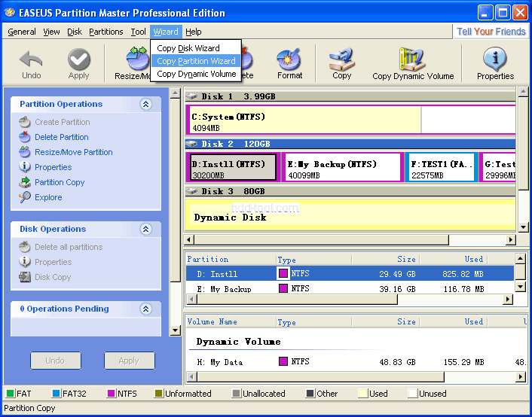Collapse the Disk Operations panel
This screenshot has height=417, width=532.
pos(146,229)
